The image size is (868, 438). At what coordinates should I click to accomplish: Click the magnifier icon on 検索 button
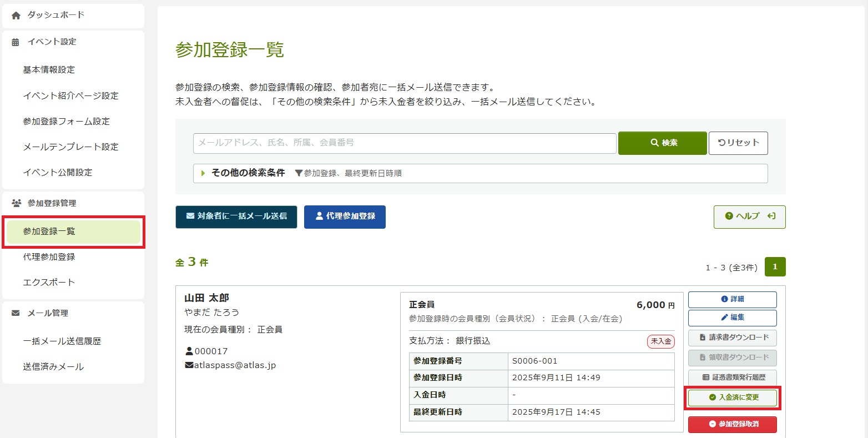(654, 143)
